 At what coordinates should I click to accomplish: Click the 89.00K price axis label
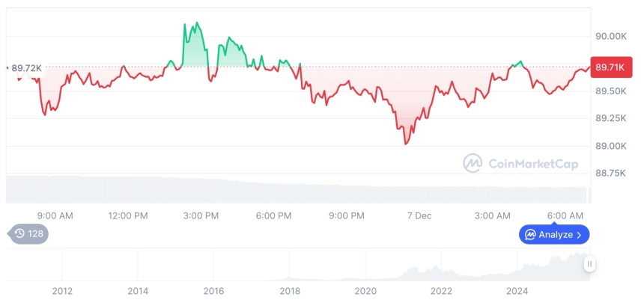610,145
